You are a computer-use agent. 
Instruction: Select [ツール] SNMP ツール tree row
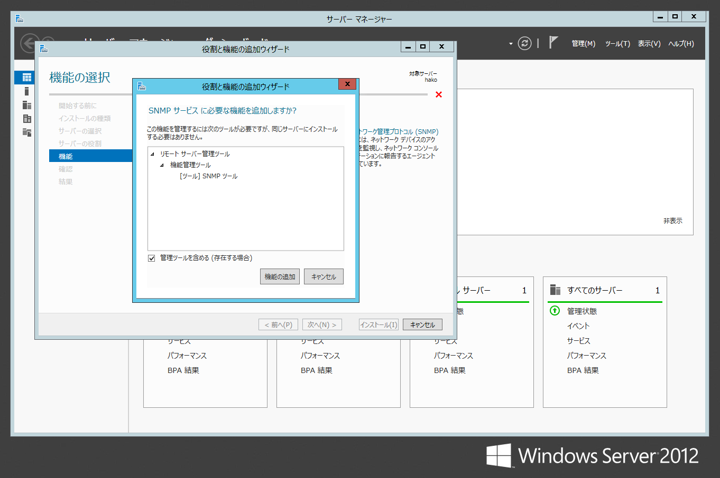pyautogui.click(x=208, y=176)
